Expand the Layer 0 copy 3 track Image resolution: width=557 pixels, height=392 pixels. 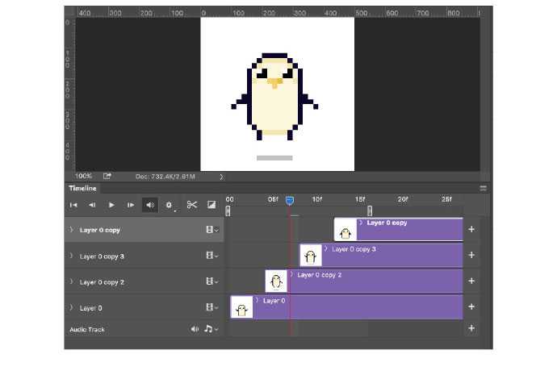[x=71, y=256]
